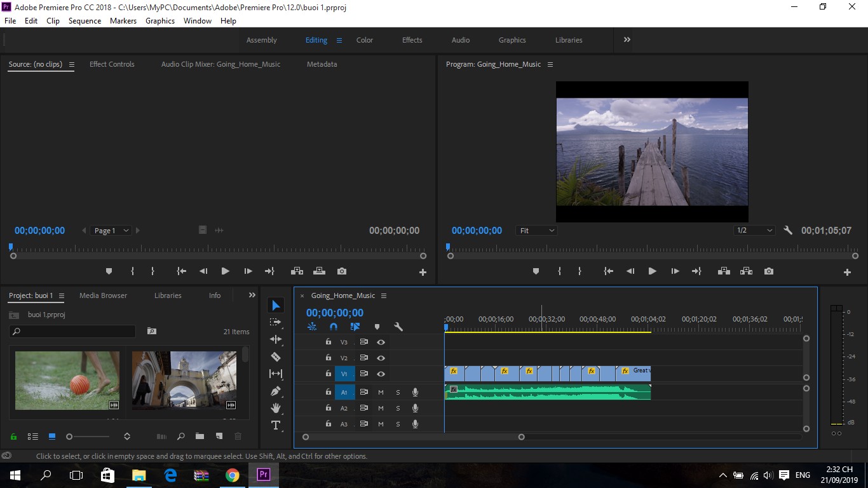Add a marker in the timeline header
Image resolution: width=868 pixels, height=488 pixels.
click(x=377, y=327)
